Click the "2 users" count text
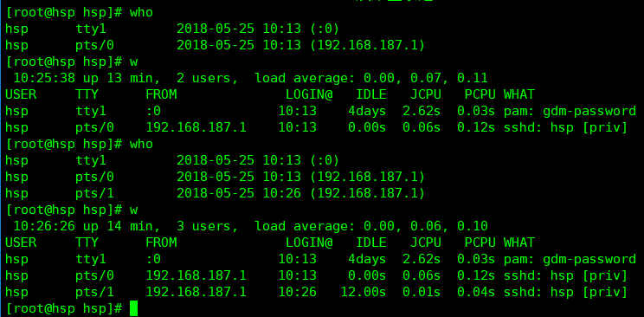Viewport: 644px width, 317px height. pyautogui.click(x=204, y=78)
